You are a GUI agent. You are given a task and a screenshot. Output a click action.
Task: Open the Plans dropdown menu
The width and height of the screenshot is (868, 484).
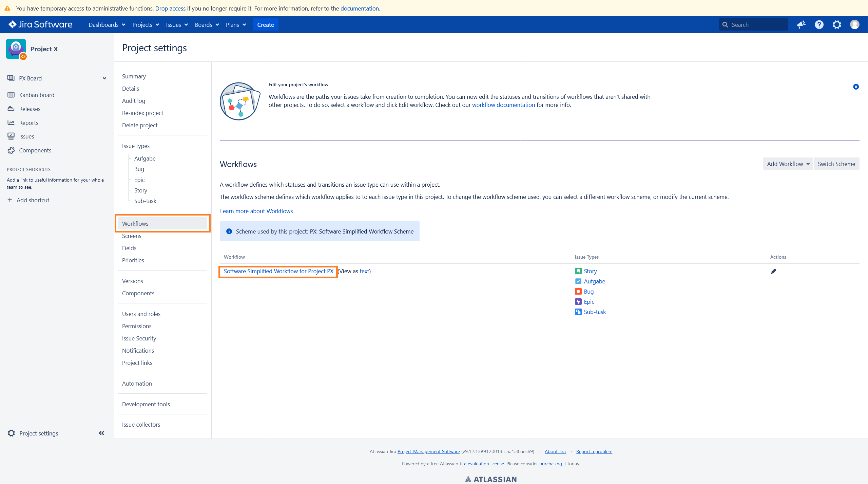(x=236, y=25)
